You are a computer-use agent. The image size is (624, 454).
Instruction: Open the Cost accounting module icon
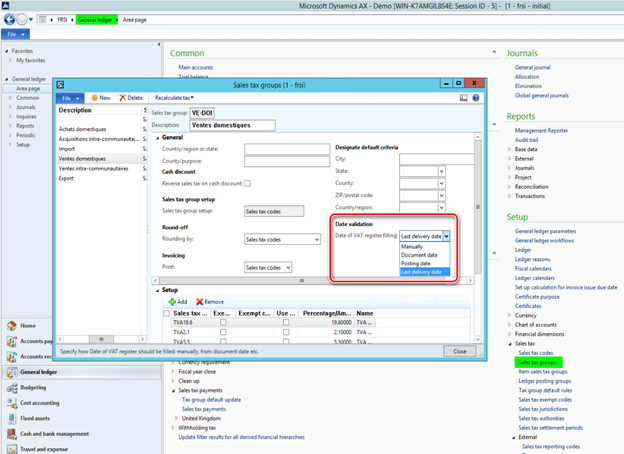(12, 403)
